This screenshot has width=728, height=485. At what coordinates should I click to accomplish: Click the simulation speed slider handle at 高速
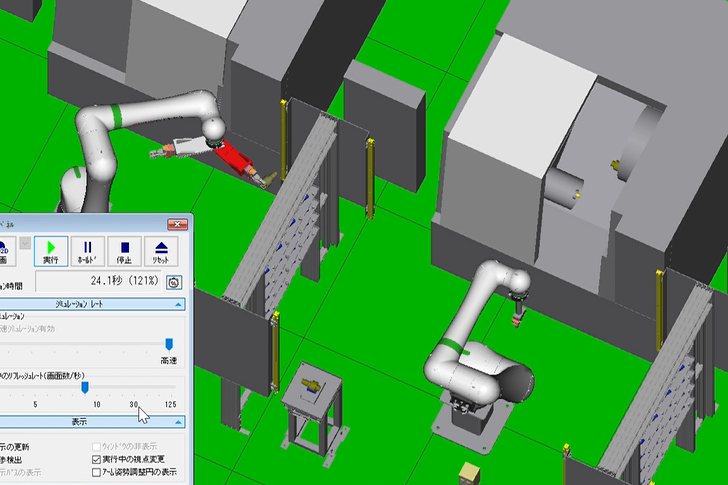pos(168,343)
